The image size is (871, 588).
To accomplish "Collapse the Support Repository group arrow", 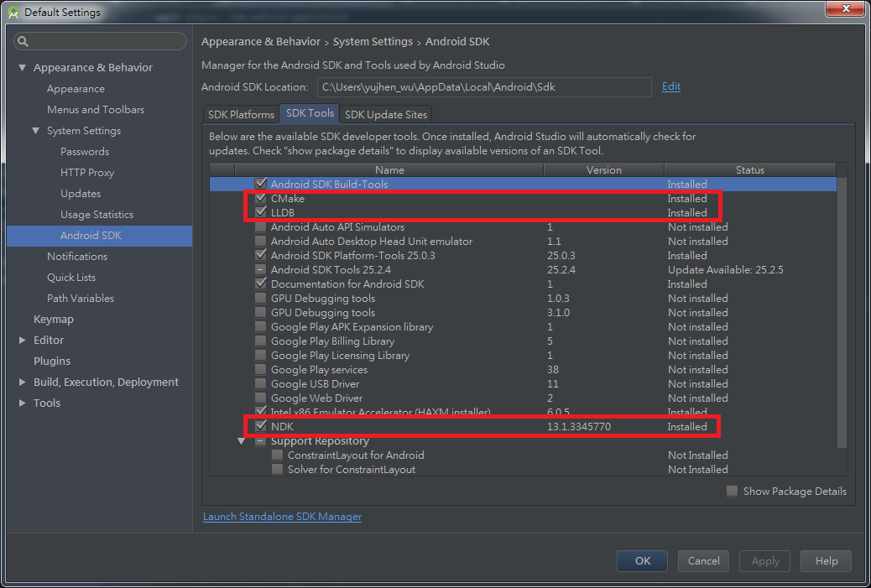I will click(x=241, y=441).
